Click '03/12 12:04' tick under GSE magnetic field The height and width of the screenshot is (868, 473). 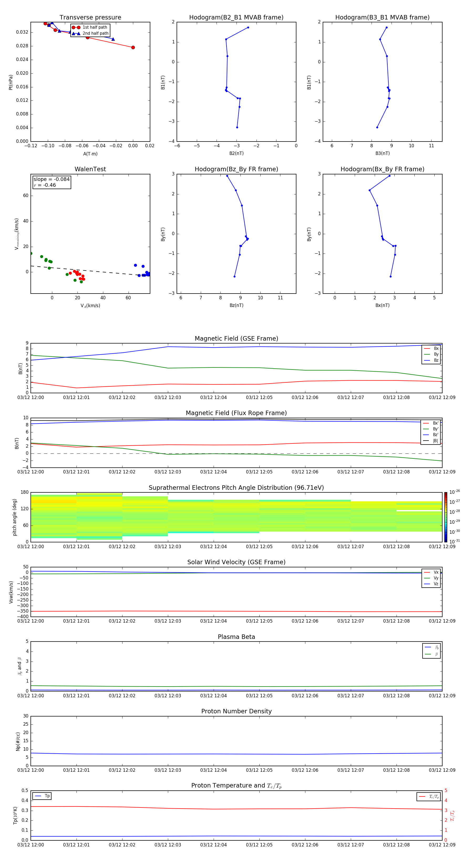213,398
